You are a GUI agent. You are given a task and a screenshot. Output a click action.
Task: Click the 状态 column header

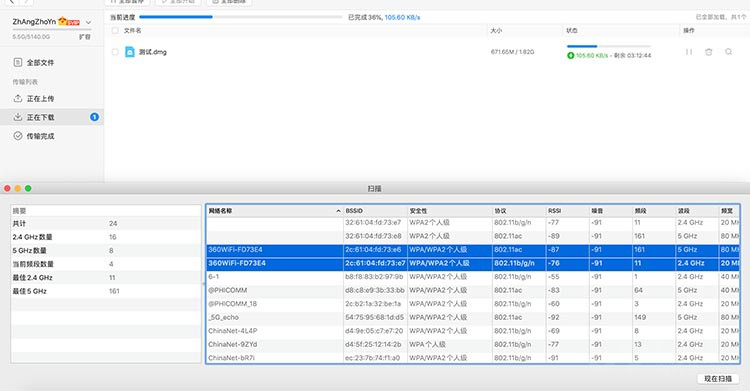pos(572,31)
